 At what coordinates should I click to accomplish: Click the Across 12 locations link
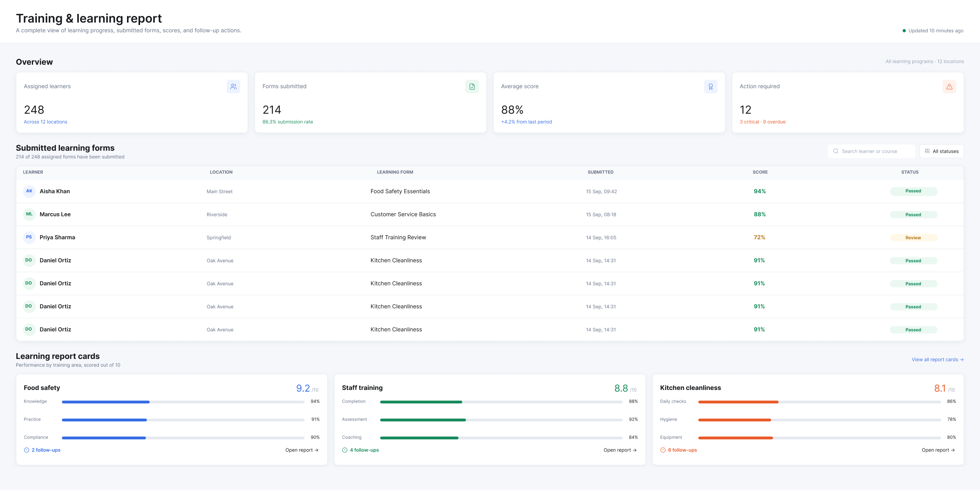(45, 122)
